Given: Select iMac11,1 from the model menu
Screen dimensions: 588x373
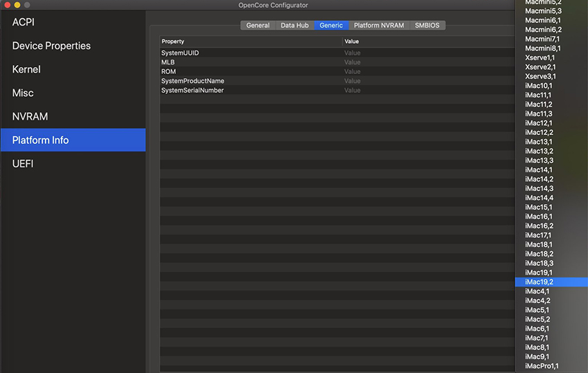Looking at the screenshot, I should [551, 95].
